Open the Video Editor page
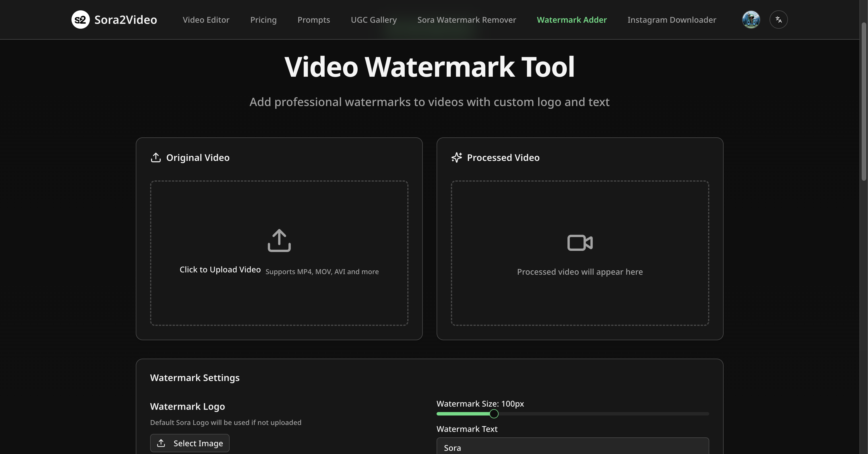The image size is (868, 454). (206, 20)
